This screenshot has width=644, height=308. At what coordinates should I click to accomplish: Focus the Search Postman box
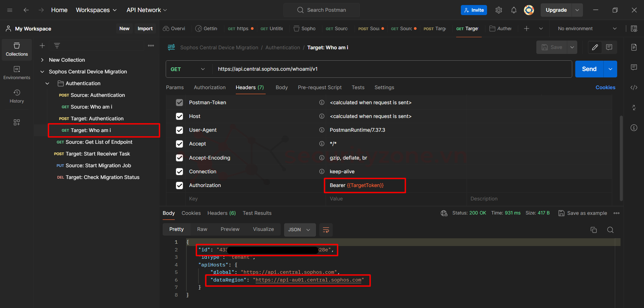point(322,10)
